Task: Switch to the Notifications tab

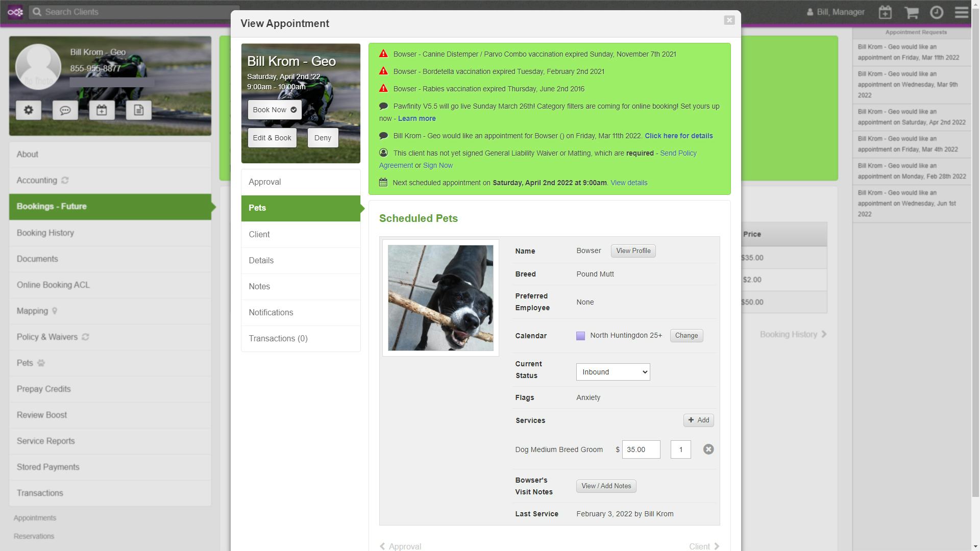Action: click(271, 313)
